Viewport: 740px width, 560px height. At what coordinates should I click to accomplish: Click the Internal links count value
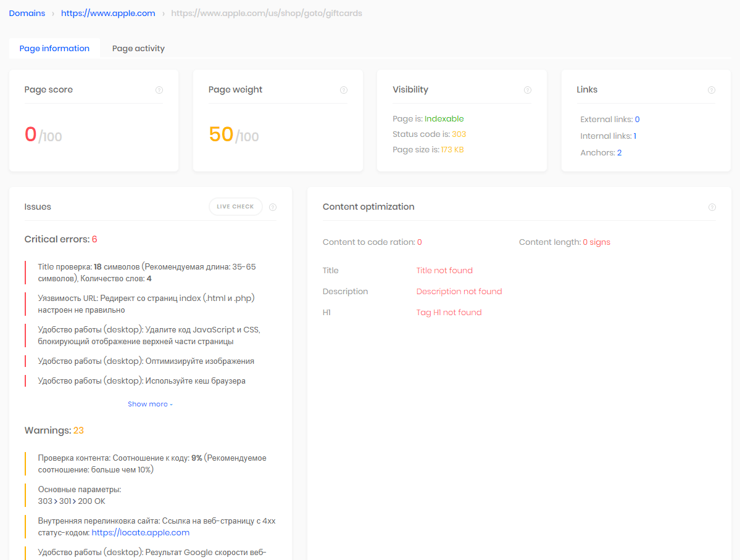point(634,136)
